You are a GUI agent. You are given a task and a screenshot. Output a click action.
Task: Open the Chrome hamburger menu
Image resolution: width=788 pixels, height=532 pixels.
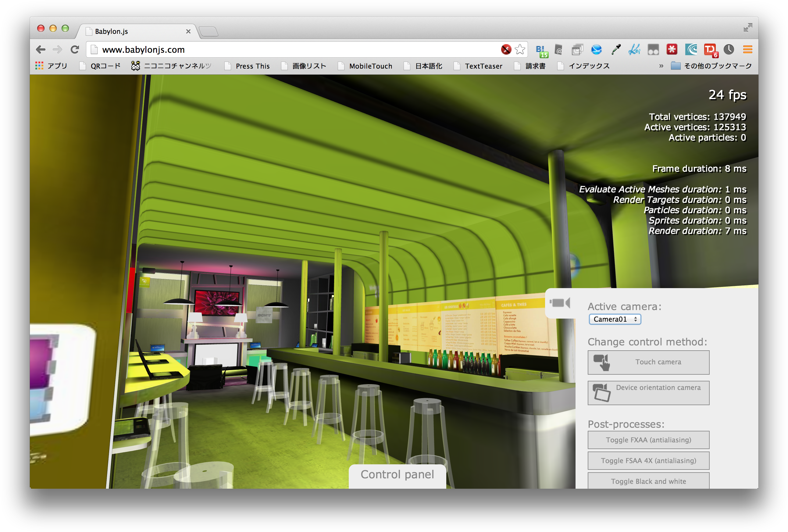[x=748, y=50]
